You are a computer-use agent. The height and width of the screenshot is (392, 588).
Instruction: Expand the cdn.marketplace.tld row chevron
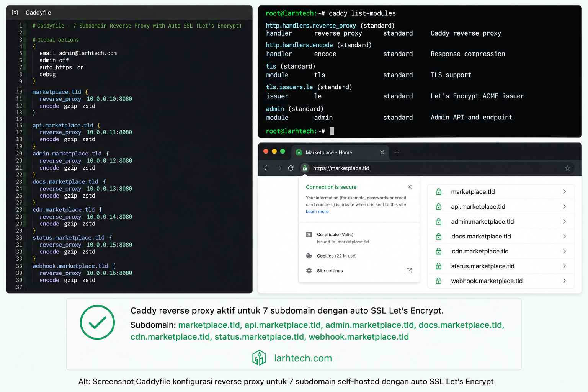(x=564, y=251)
